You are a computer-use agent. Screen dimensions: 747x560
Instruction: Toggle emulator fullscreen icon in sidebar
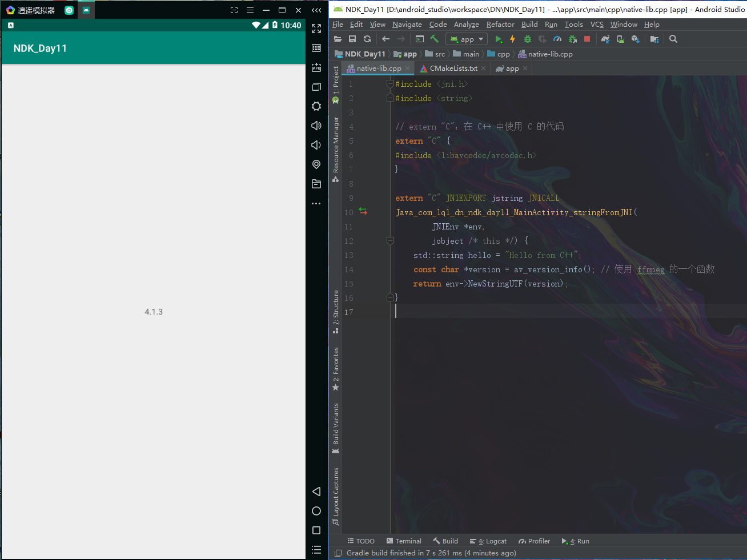click(316, 29)
